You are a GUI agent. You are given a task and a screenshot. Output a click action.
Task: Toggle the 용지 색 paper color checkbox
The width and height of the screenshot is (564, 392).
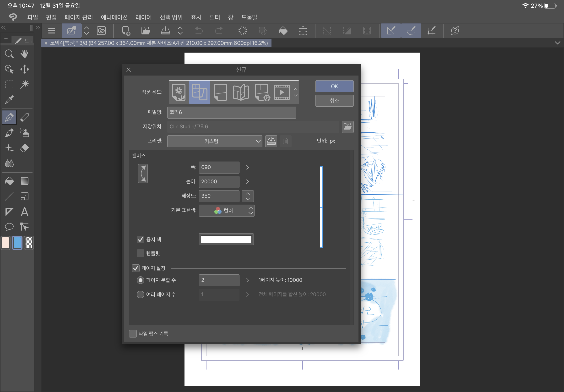[x=141, y=240]
